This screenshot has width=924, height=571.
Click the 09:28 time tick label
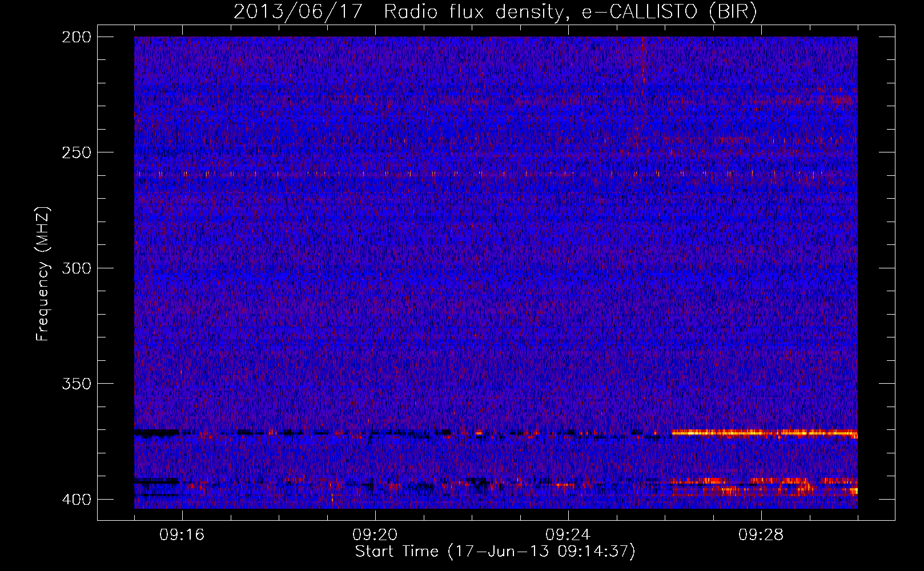pos(761,535)
